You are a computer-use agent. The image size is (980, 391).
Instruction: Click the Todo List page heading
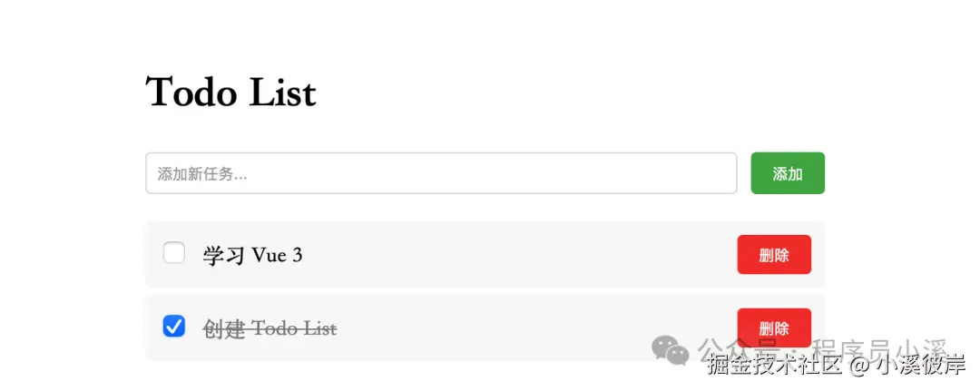coord(231,93)
